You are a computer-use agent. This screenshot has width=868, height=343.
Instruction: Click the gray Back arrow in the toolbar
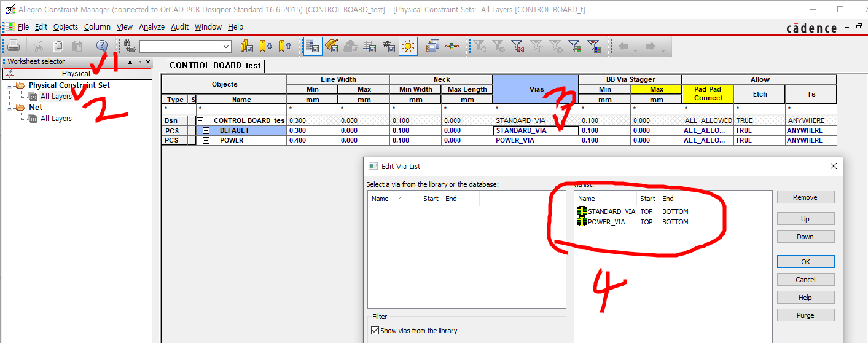(624, 46)
